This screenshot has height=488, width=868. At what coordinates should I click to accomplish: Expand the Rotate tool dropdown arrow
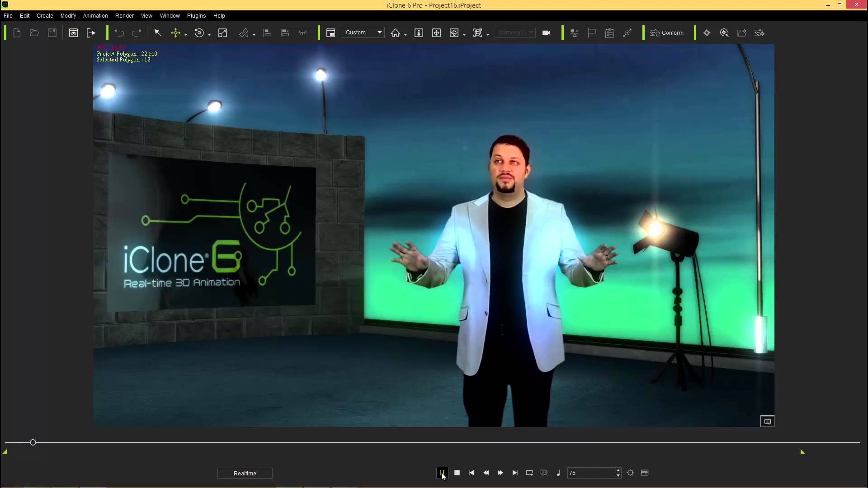pos(209,35)
